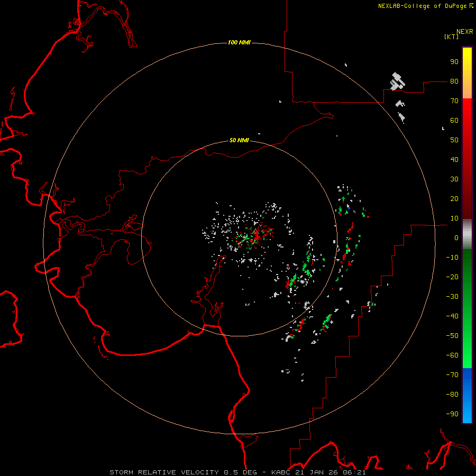This screenshot has height=476, width=476.
Task: Click the 90 value on the velocity scale
Action: (454, 62)
